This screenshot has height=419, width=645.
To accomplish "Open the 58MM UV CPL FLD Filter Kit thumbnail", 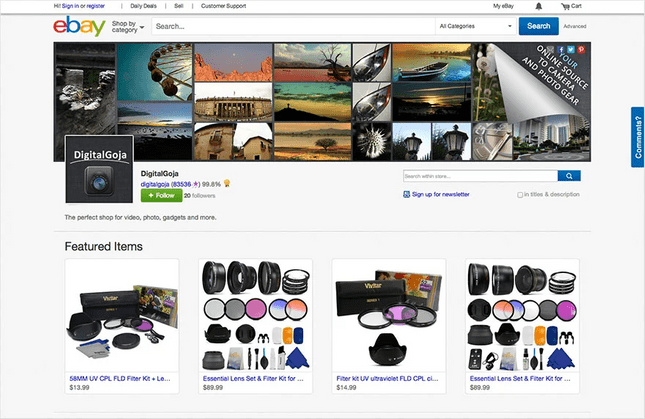I will [x=122, y=313].
